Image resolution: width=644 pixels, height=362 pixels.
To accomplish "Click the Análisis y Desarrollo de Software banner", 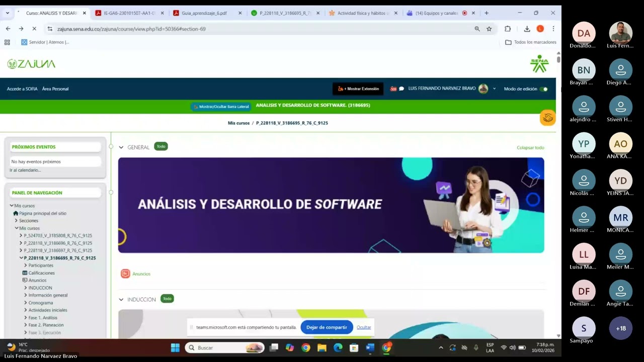I will coord(331,205).
